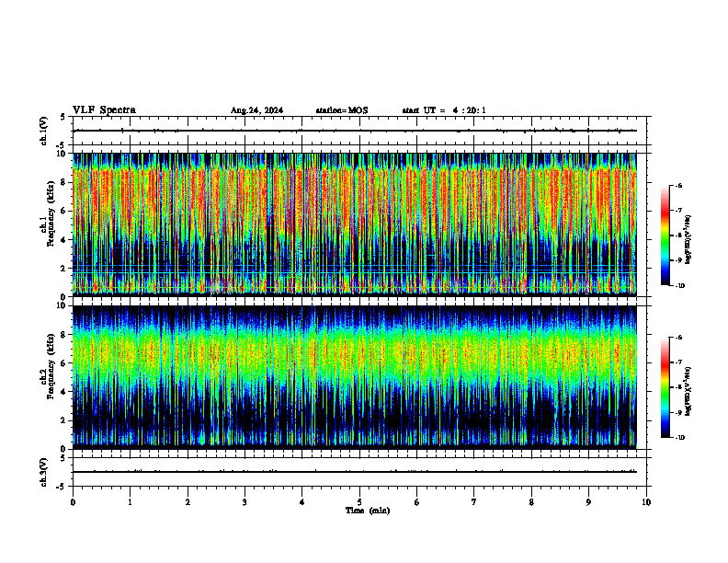Screen dimensions: 728x563
Task: Click the "-10" label on ch.2 colorbar
Action: coord(679,438)
